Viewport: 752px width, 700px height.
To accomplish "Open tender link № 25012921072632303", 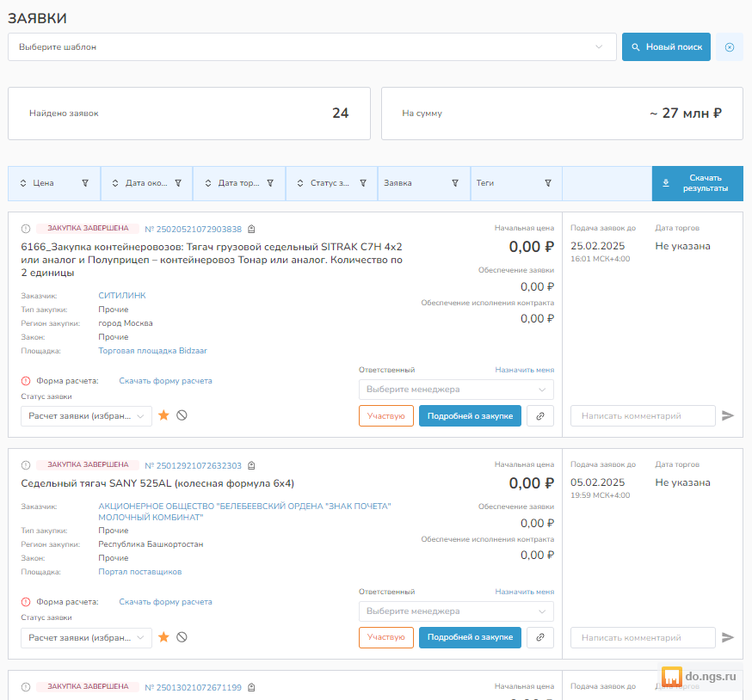I will tap(194, 465).
